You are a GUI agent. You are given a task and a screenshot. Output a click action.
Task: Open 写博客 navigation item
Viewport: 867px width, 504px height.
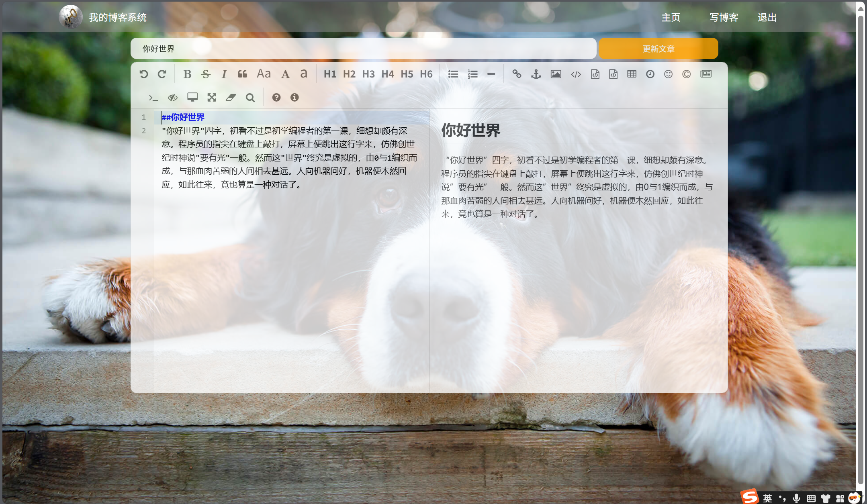click(x=724, y=17)
